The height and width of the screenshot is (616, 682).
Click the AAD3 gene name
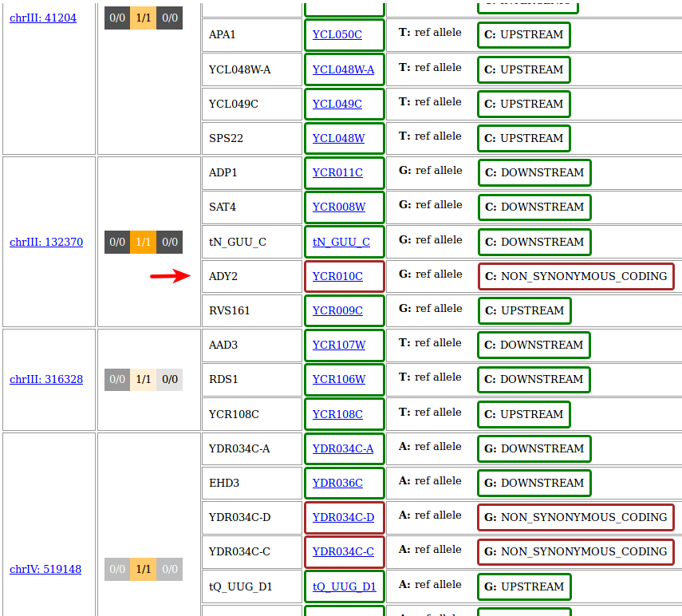[223, 345]
